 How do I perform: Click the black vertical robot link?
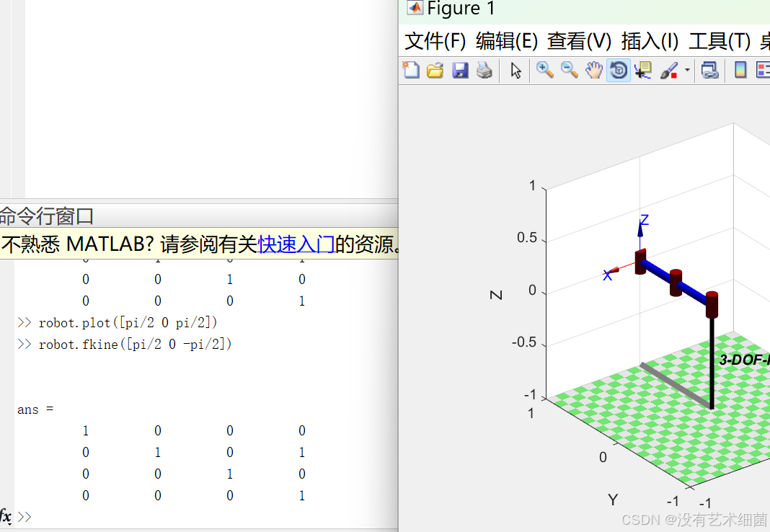(712, 363)
